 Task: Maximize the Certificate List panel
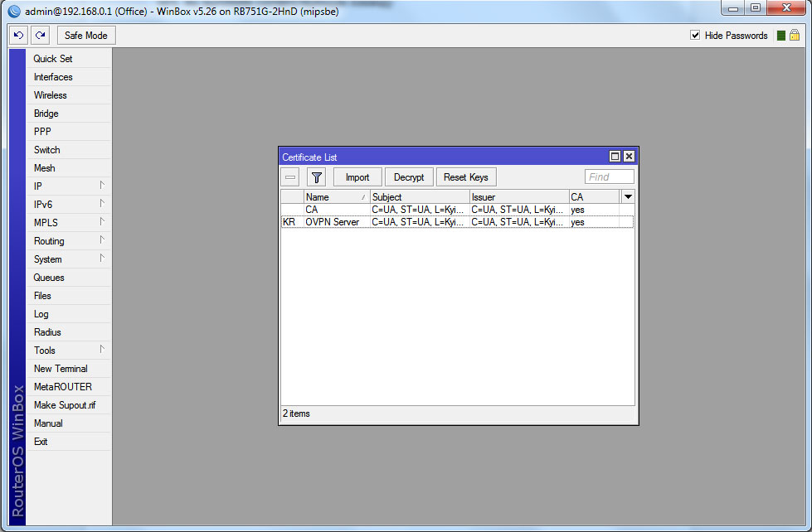point(615,157)
